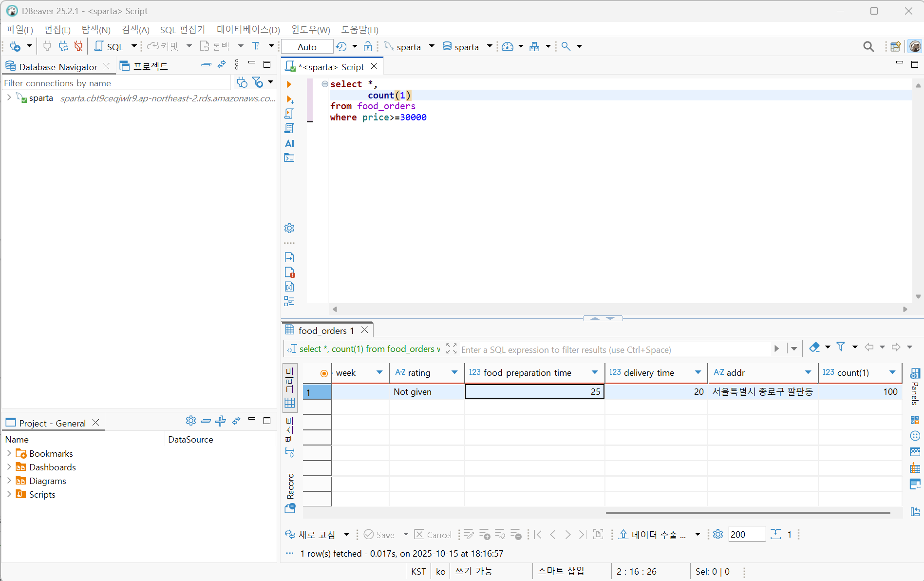Expand the Scripts tree node
The height and width of the screenshot is (581, 924).
tap(9, 494)
